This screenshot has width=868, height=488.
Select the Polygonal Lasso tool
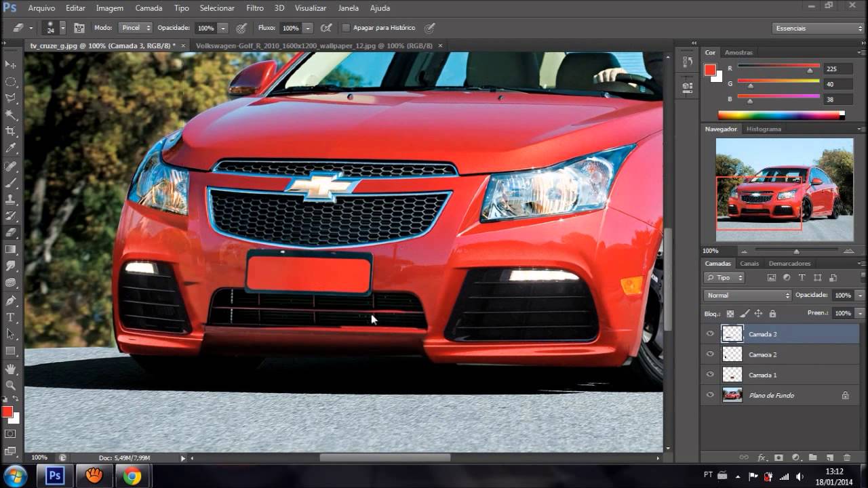pyautogui.click(x=11, y=98)
